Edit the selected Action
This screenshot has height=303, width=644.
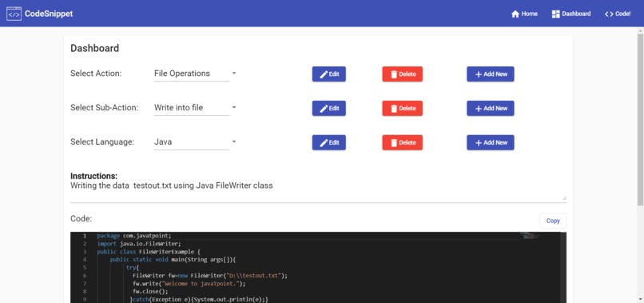329,74
